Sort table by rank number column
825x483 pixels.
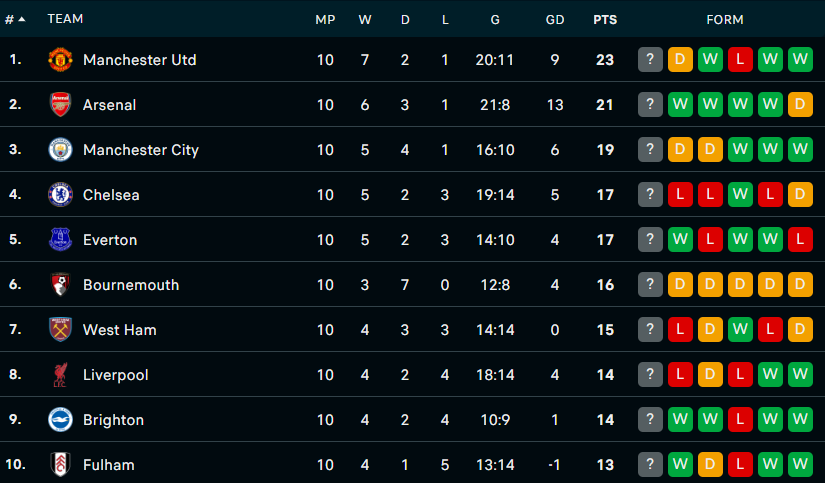click(x=15, y=19)
